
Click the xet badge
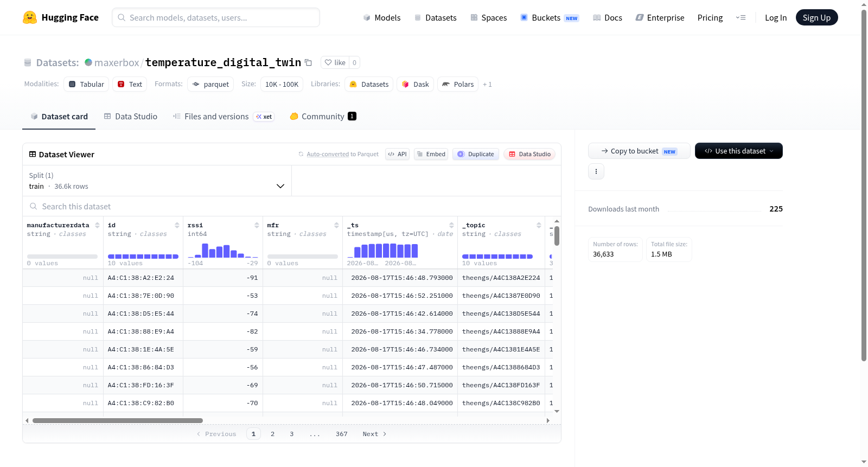coord(264,117)
